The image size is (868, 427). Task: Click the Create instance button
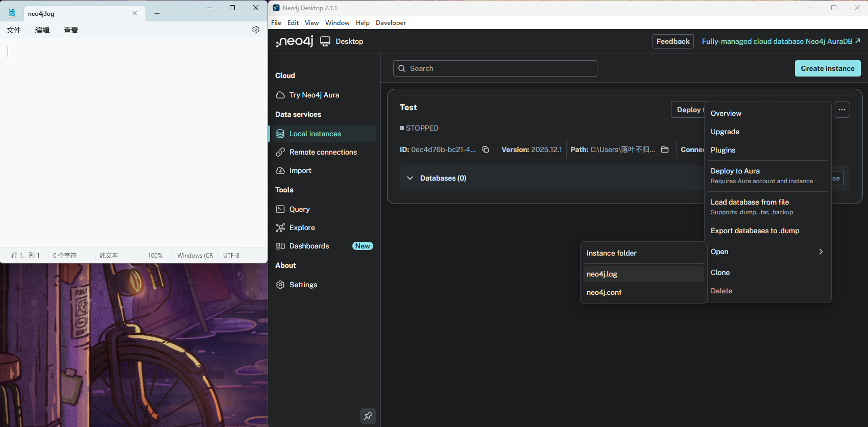pyautogui.click(x=827, y=68)
